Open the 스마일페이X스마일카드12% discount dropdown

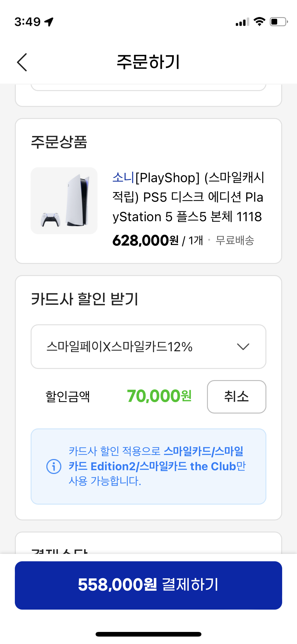[x=148, y=347]
